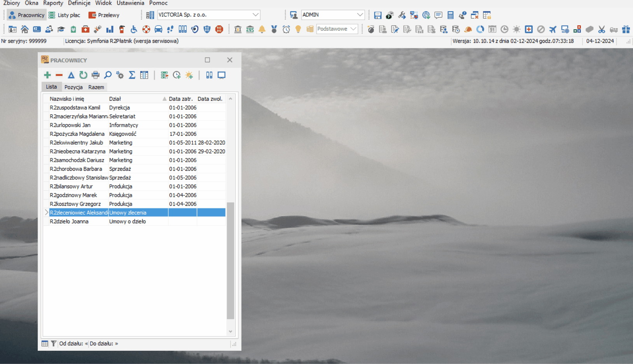Click the blue car icon
The image size is (633, 364).
pyautogui.click(x=158, y=29)
